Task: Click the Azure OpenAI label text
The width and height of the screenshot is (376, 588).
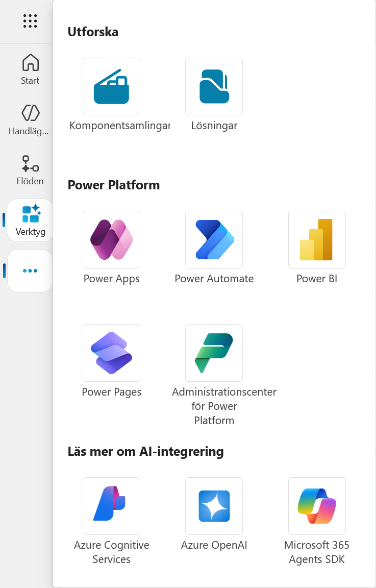Action: tap(214, 545)
